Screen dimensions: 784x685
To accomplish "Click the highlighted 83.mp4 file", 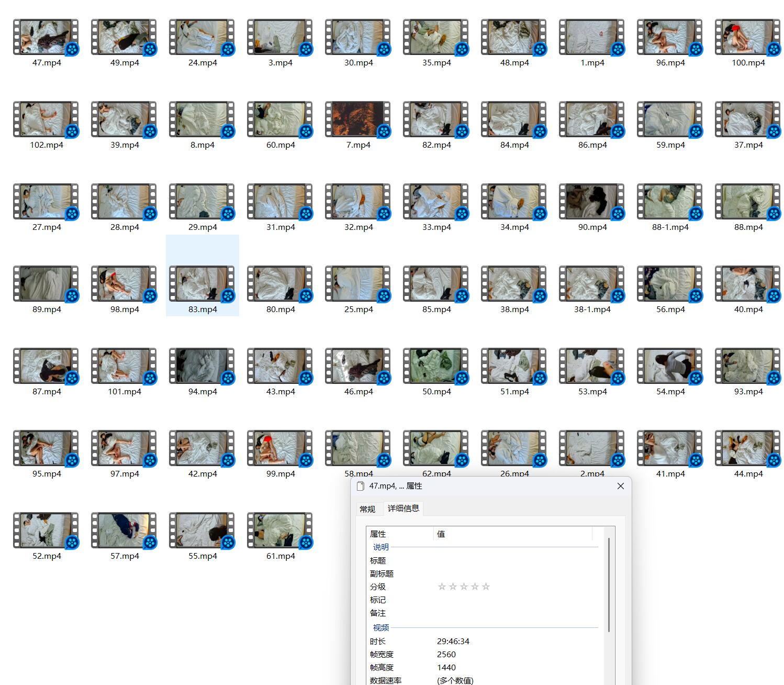I will click(201, 284).
